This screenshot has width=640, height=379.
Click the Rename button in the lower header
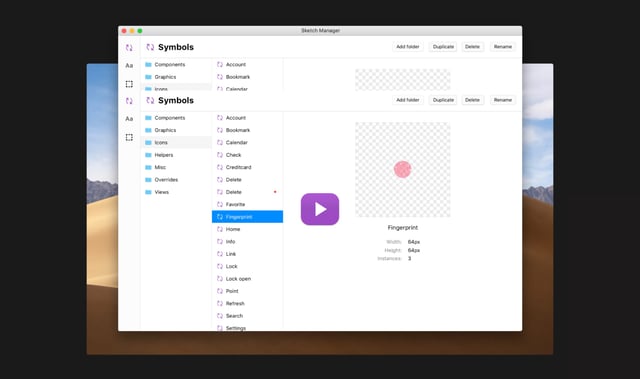coord(503,100)
